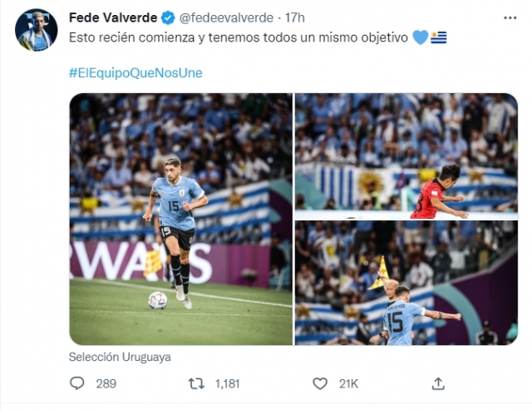Click the retweet arrows icon
Viewport: 532px width, 410px height.
coord(196,384)
